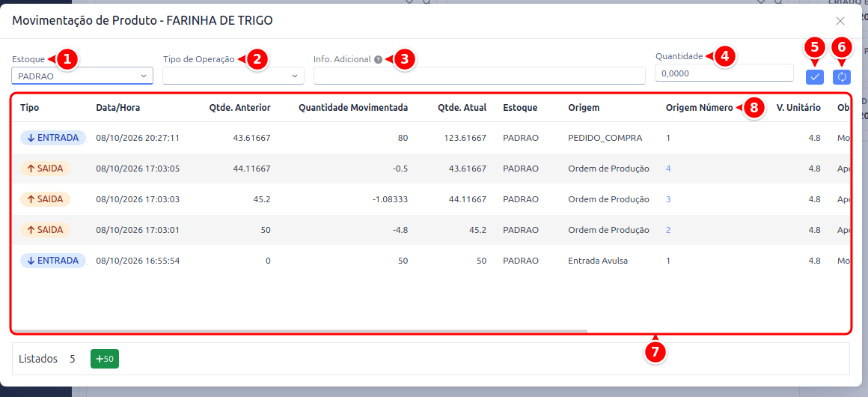Click the SAIDA badge at 17:03:03
This screenshot has width=868, height=397.
click(x=46, y=198)
